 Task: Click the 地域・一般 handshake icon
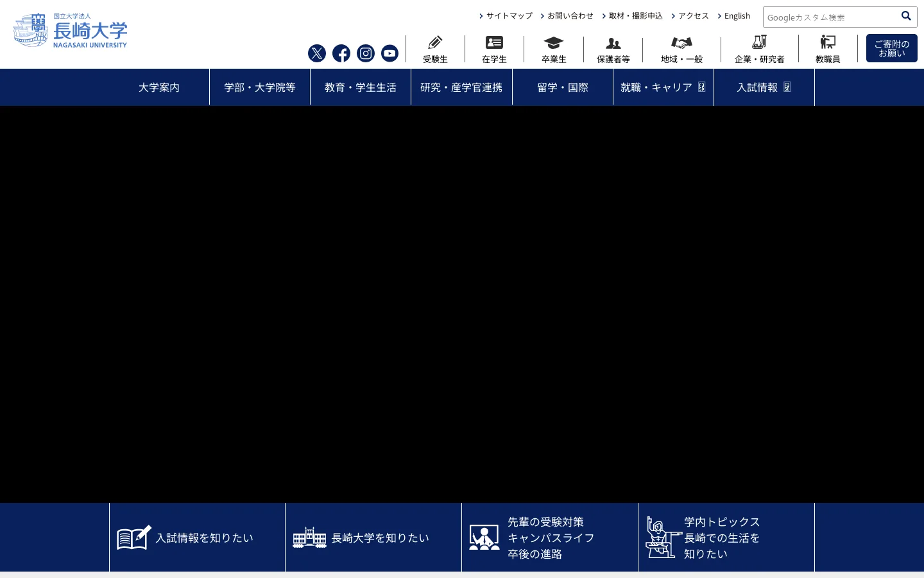coord(681,43)
